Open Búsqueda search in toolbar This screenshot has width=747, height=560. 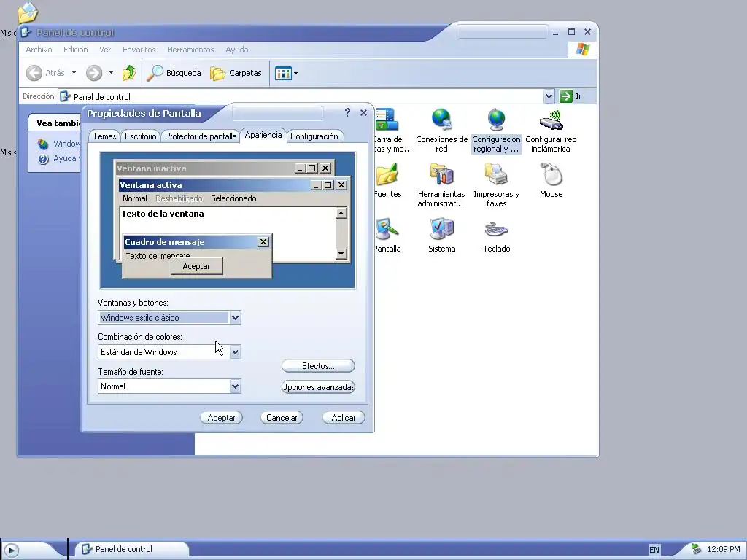click(x=174, y=73)
